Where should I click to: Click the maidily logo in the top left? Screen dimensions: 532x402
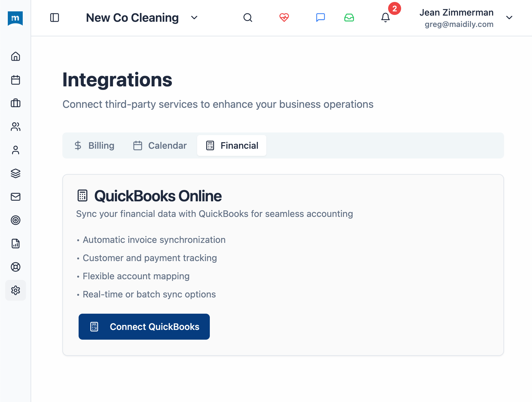[x=15, y=19]
